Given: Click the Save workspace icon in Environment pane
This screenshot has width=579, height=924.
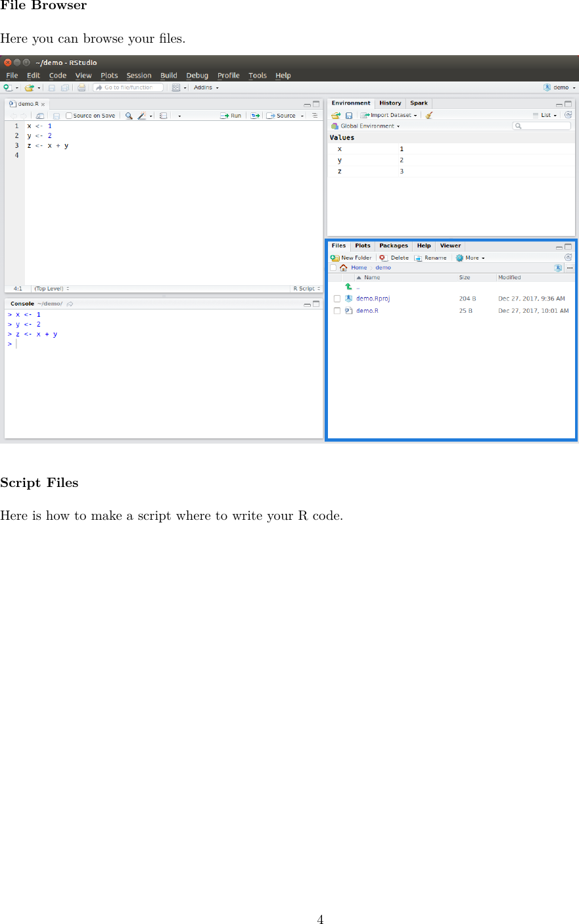Looking at the screenshot, I should click(x=349, y=115).
